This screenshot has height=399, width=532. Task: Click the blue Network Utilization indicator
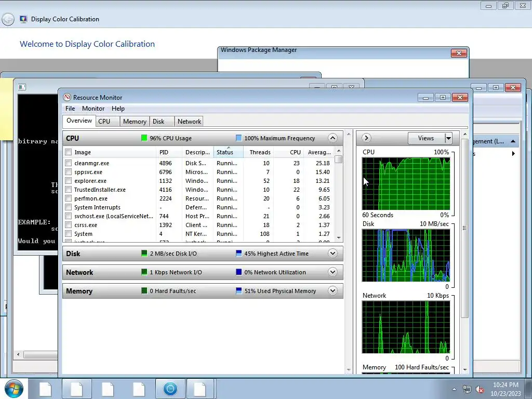tap(238, 272)
